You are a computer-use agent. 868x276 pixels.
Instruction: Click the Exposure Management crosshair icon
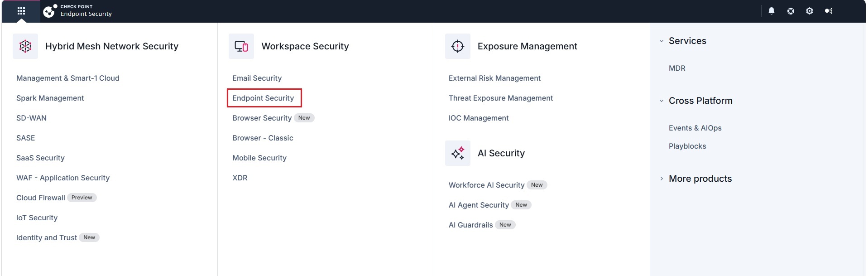click(x=458, y=46)
